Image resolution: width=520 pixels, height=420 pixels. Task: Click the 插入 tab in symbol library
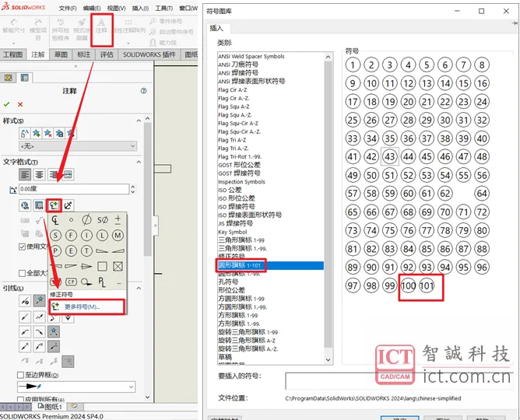(x=216, y=28)
